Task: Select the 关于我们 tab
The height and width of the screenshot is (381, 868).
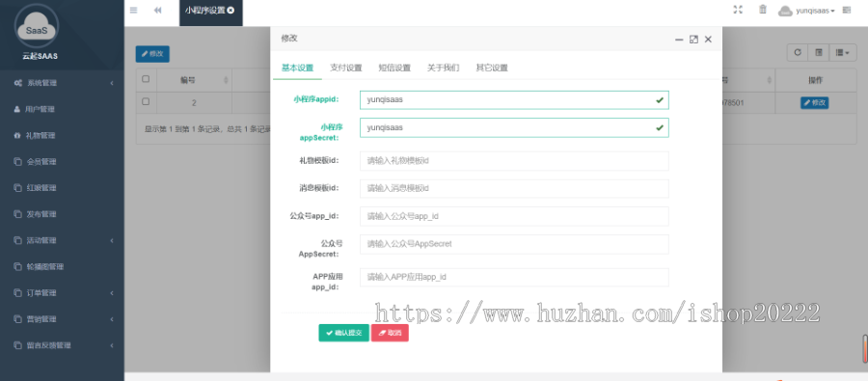Action: point(444,68)
